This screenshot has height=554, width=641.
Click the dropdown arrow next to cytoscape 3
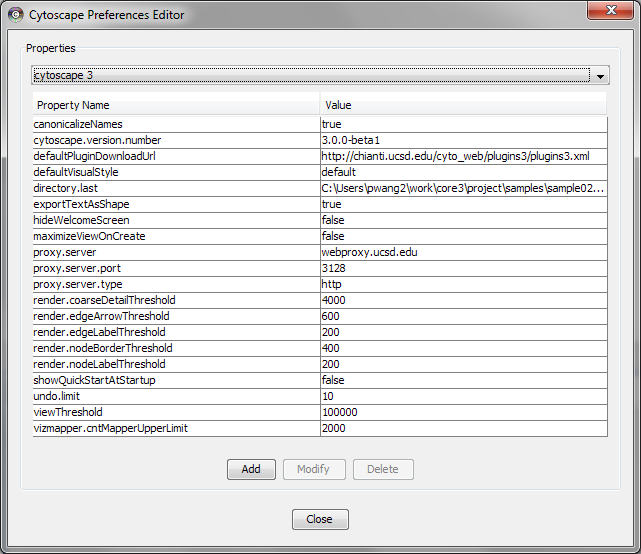pos(600,76)
